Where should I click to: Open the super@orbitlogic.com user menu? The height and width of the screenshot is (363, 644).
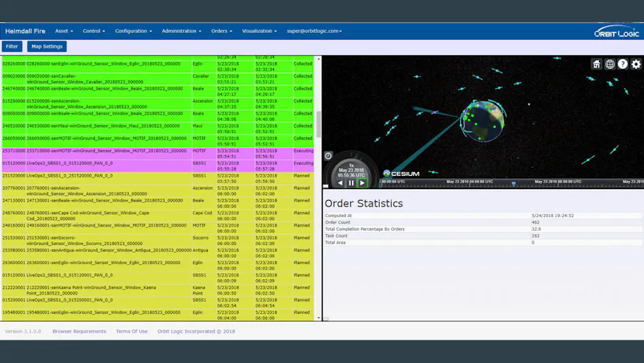tap(314, 31)
